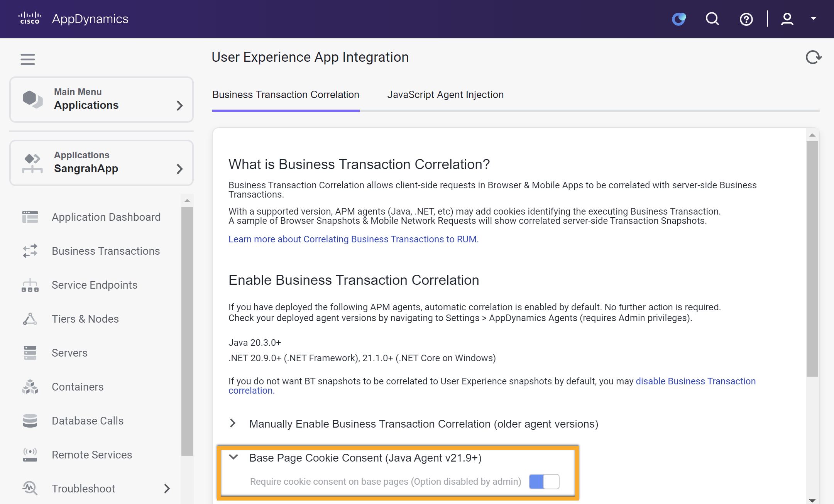This screenshot has height=504, width=834.
Task: Open the user profile icon
Action: click(787, 19)
